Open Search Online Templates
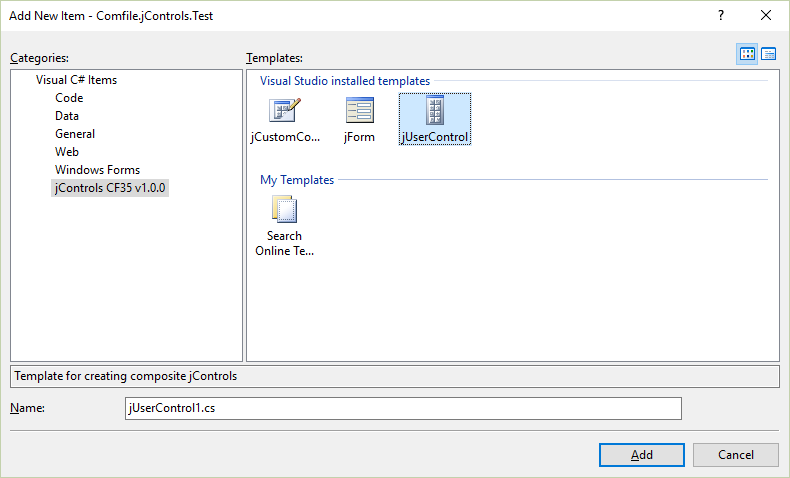This screenshot has height=478, width=790. point(284,210)
